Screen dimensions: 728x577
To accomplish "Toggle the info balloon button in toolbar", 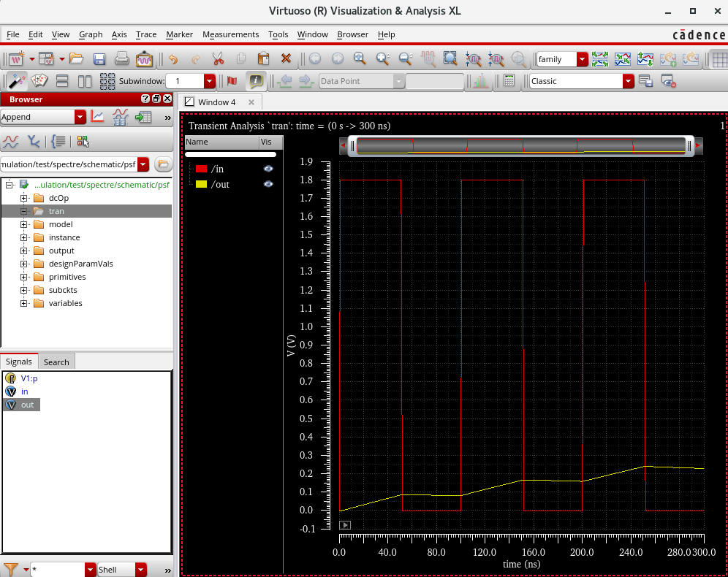I will (x=255, y=81).
